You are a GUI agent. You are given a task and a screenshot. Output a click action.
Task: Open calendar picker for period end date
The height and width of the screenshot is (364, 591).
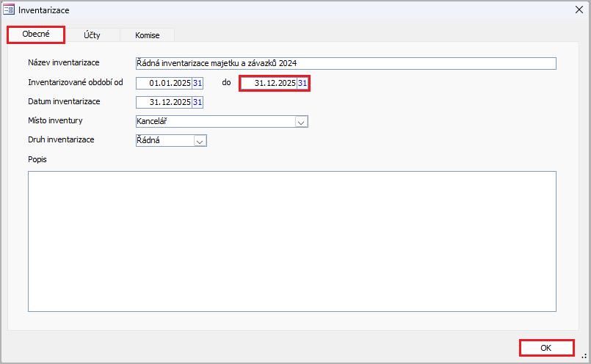click(302, 83)
